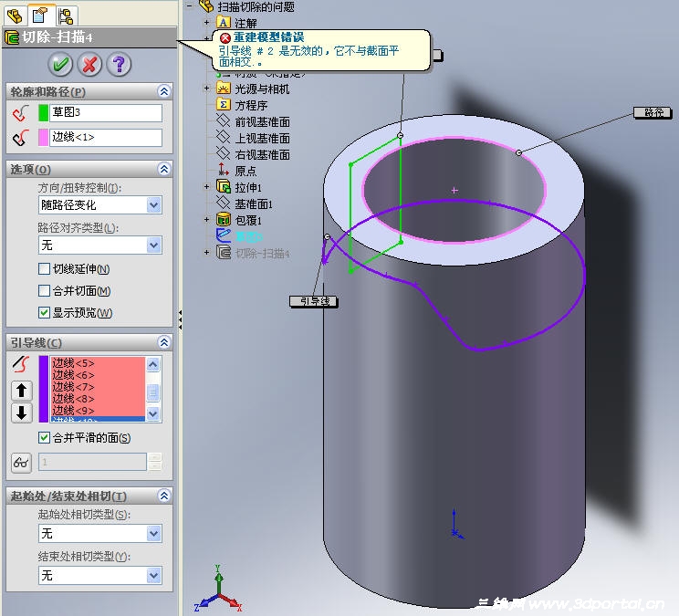This screenshot has width=679, height=616.
Task: Select the 拉伸1 extrude feature icon
Action: click(x=224, y=186)
